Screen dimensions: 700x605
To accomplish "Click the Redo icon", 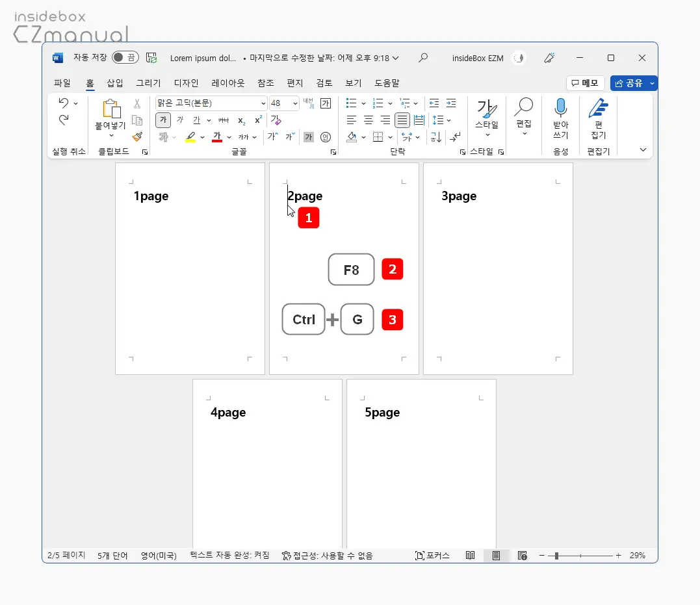I will (x=64, y=120).
